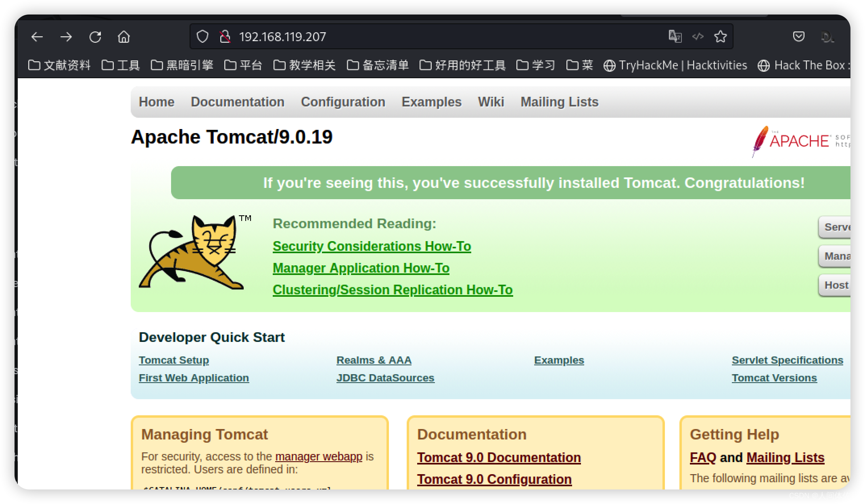The width and height of the screenshot is (865, 504).
Task: Open JDBC DataSources link
Action: tap(385, 378)
